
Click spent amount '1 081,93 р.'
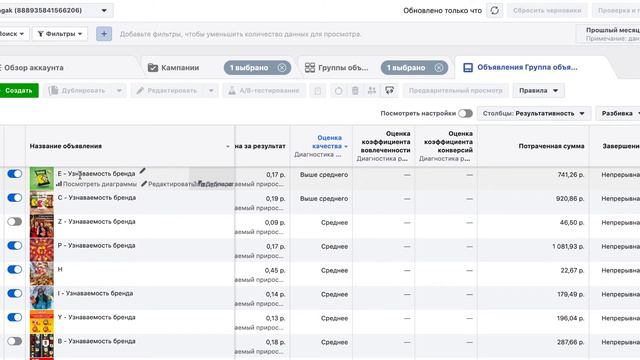(x=568, y=247)
